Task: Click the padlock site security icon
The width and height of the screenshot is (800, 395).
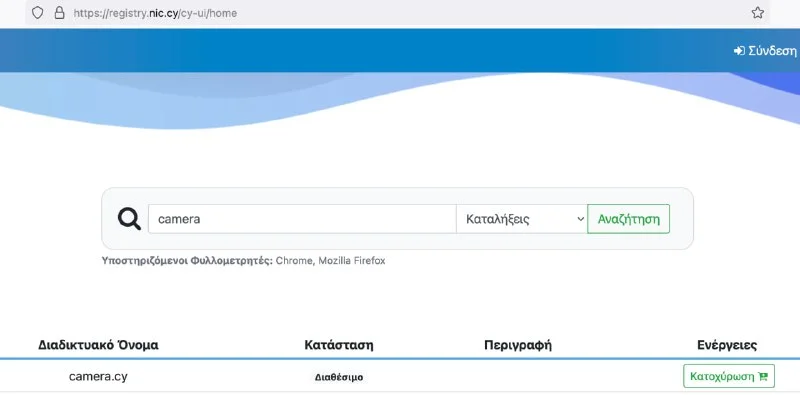Action: (60, 13)
